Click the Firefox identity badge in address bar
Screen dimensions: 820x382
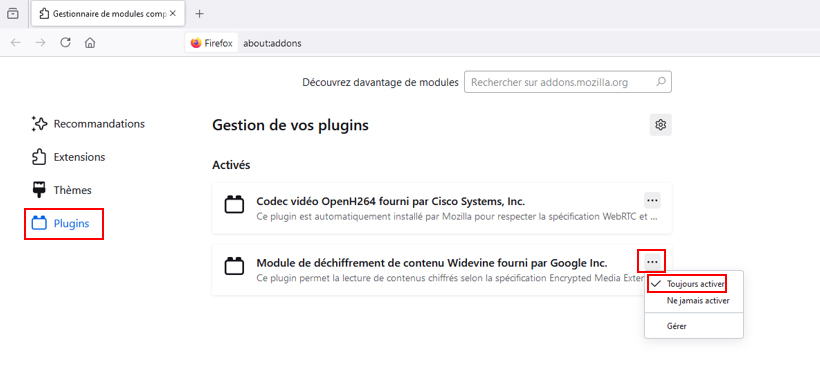pos(212,43)
